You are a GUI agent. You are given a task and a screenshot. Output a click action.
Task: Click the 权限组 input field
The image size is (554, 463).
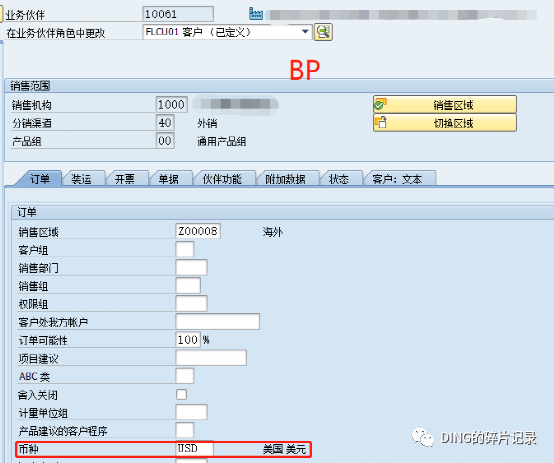point(191,304)
